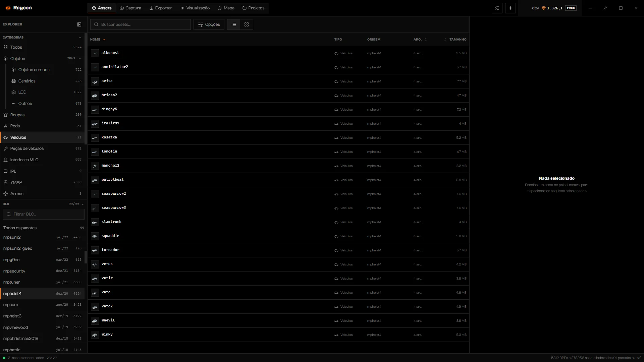The width and height of the screenshot is (644, 362).
Task: Open the Captura tab
Action: tap(130, 8)
